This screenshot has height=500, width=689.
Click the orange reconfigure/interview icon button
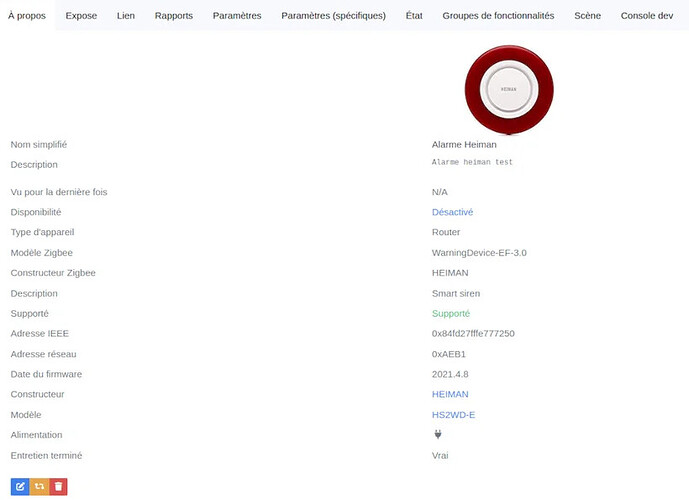click(40, 486)
